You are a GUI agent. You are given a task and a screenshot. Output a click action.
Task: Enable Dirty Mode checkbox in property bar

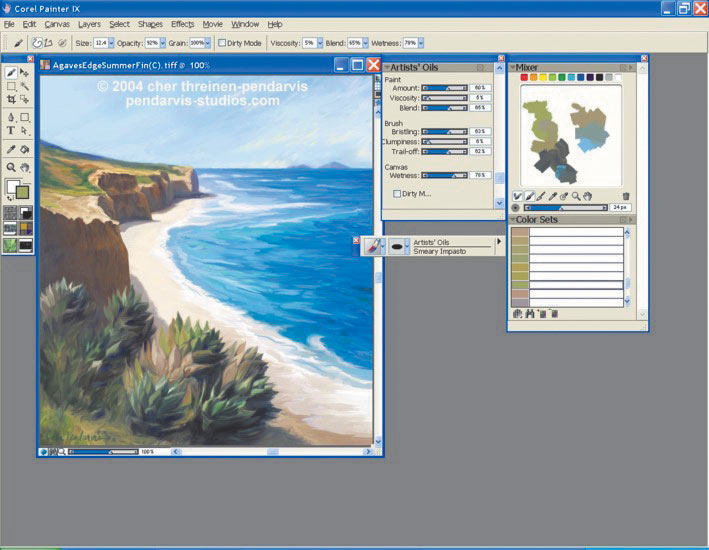[222, 43]
